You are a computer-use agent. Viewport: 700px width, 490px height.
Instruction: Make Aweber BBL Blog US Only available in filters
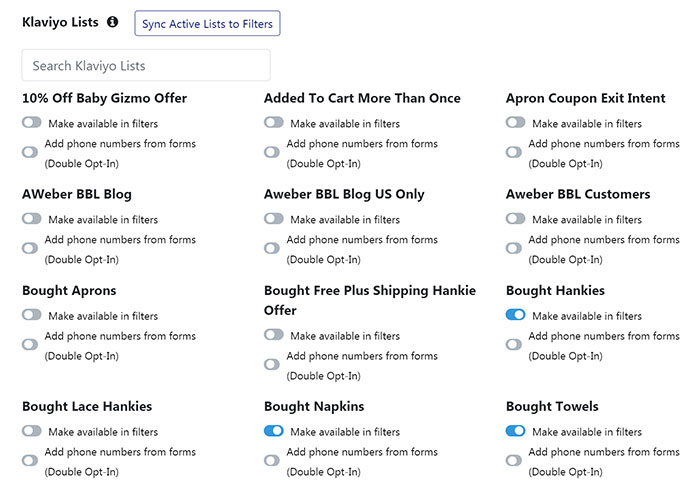(274, 219)
